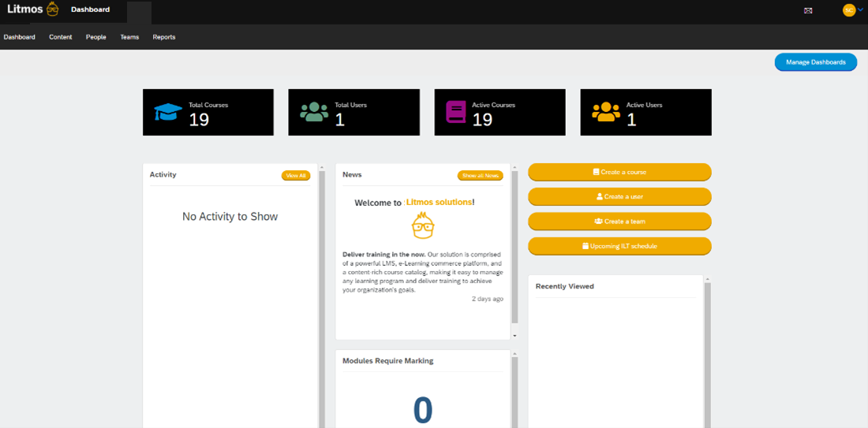Open the Teams menu
868x428 pixels.
click(x=129, y=37)
